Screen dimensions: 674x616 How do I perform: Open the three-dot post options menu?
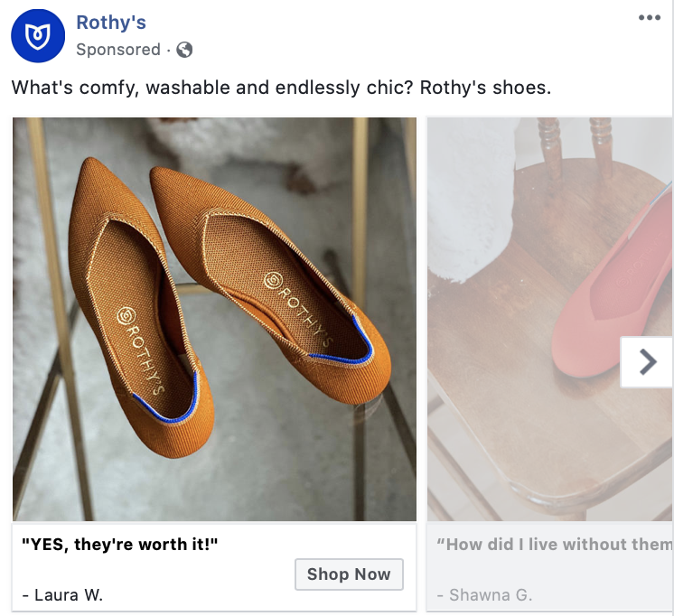[x=649, y=18]
